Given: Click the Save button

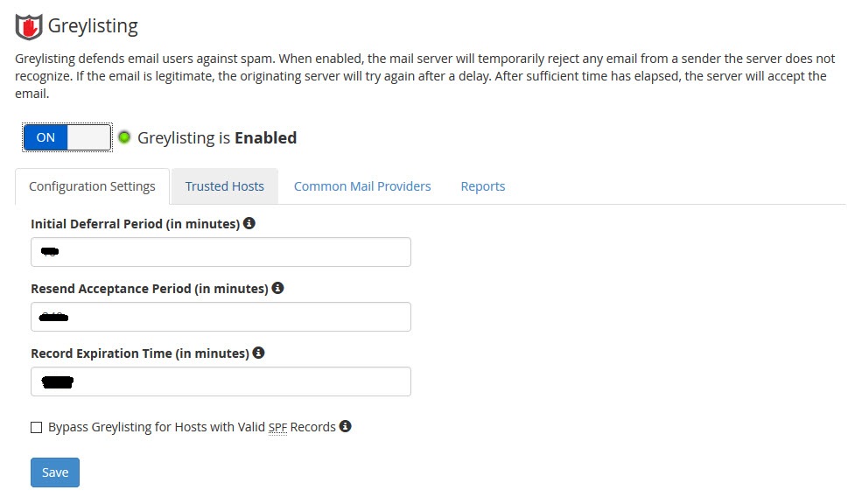Looking at the screenshot, I should pos(55,472).
